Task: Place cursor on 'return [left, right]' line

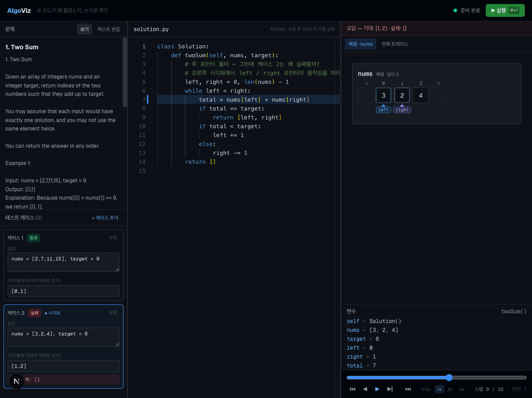Action: tap(247, 117)
